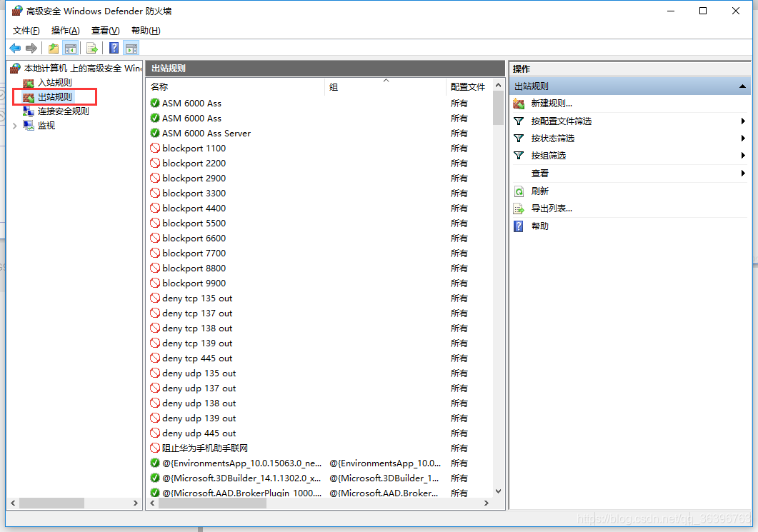
Task: Open the 查看 submenu arrow in actions
Action: pyautogui.click(x=743, y=174)
